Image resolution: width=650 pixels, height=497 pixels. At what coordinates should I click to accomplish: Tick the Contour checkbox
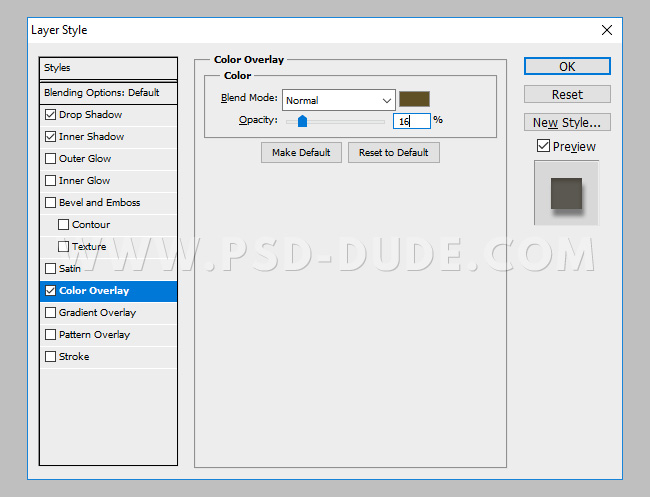pyautogui.click(x=63, y=224)
